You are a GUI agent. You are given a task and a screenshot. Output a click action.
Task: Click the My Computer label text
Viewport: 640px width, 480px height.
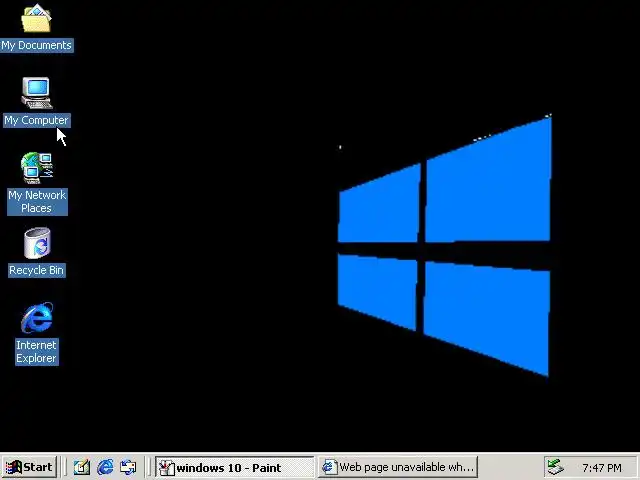click(x=37, y=120)
